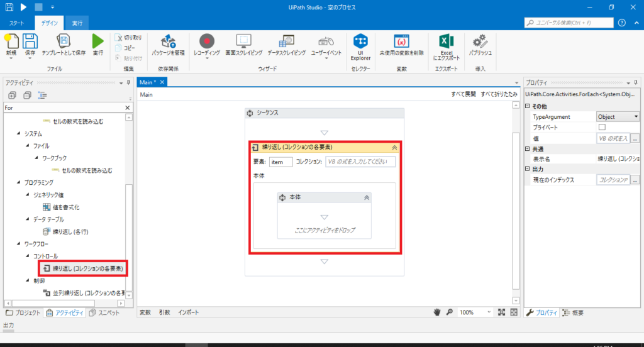This screenshot has height=347, width=644.
Task: Open the スニペット panel tab
Action: pos(104,313)
